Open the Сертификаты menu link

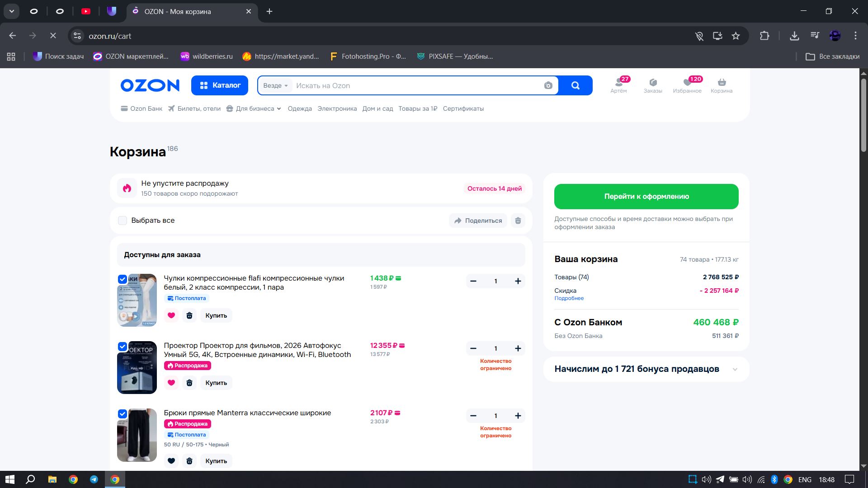tap(463, 108)
